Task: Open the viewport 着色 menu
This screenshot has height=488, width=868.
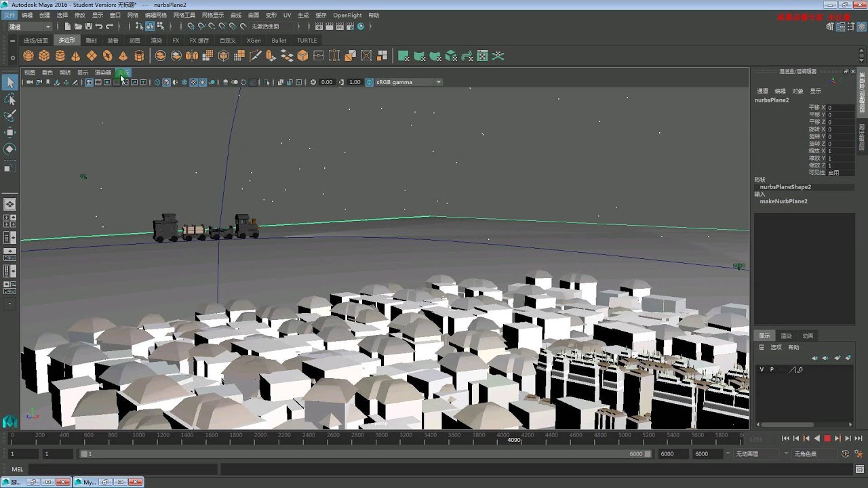Action: tap(47, 73)
